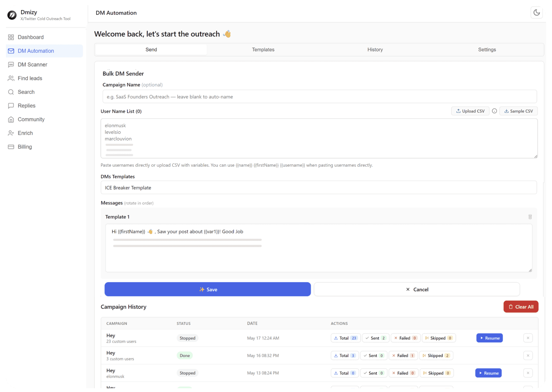Viewport: 552px width, 392px height.
Task: Click 'May 16 08:32 PM' date cell
Action: pyautogui.click(x=263, y=356)
